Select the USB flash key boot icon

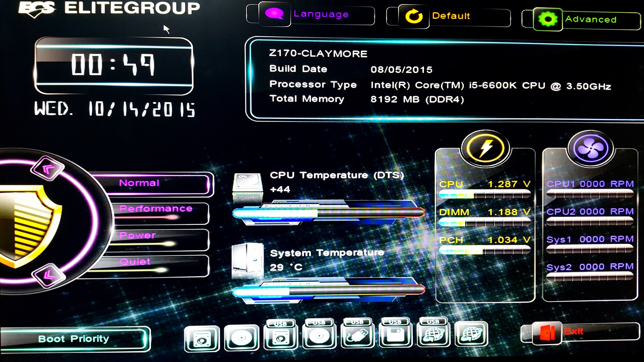point(358,334)
